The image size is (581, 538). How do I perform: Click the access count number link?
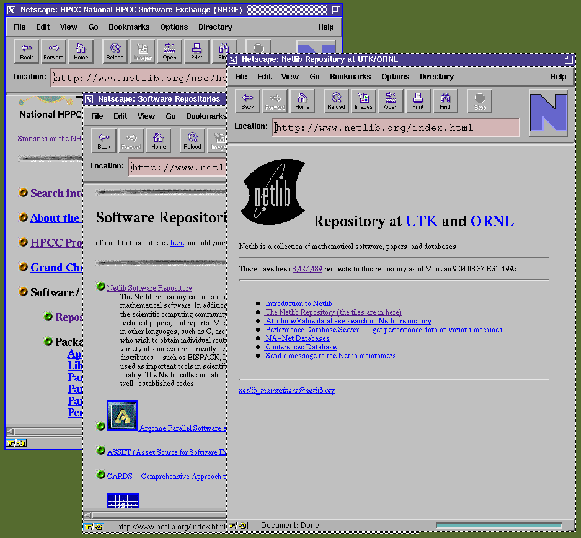coord(307,269)
